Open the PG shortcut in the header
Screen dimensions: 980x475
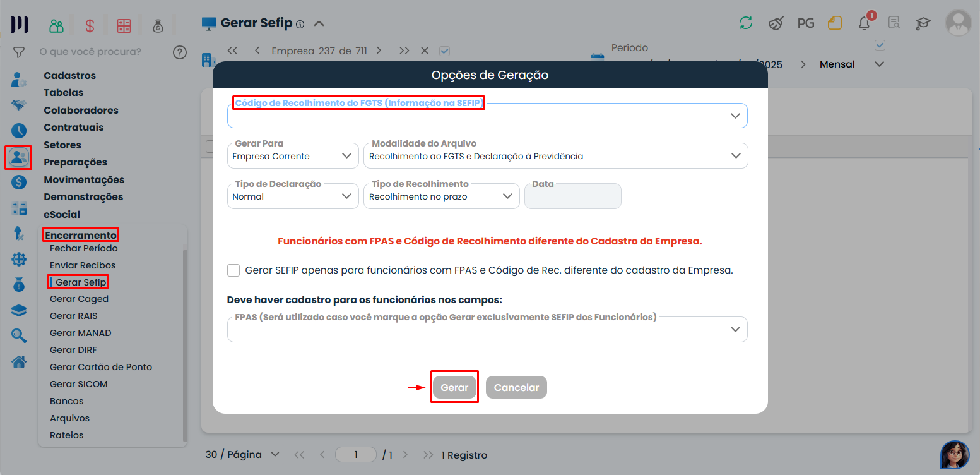pyautogui.click(x=806, y=23)
